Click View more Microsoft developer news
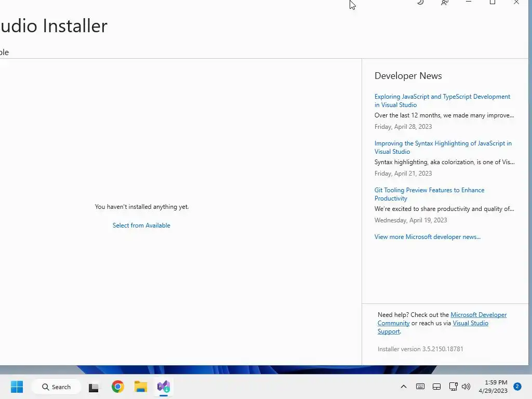Screen dimensions: 532x399 tap(428, 237)
